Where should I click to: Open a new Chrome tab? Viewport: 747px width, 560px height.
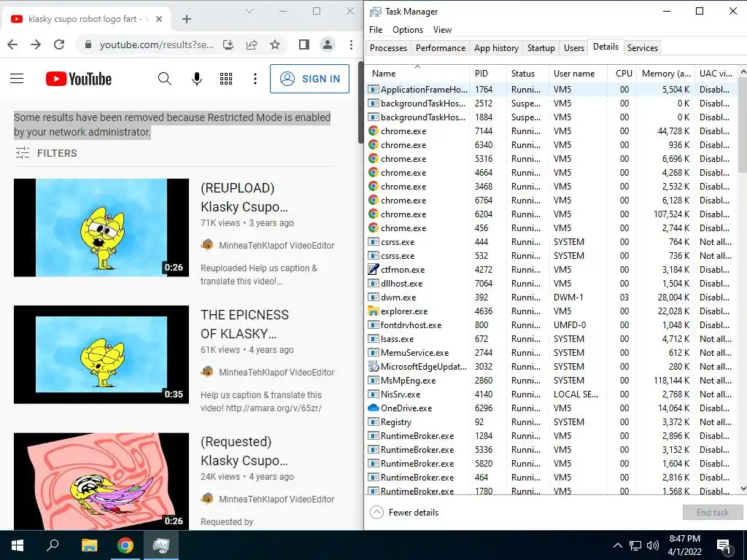pos(187,19)
